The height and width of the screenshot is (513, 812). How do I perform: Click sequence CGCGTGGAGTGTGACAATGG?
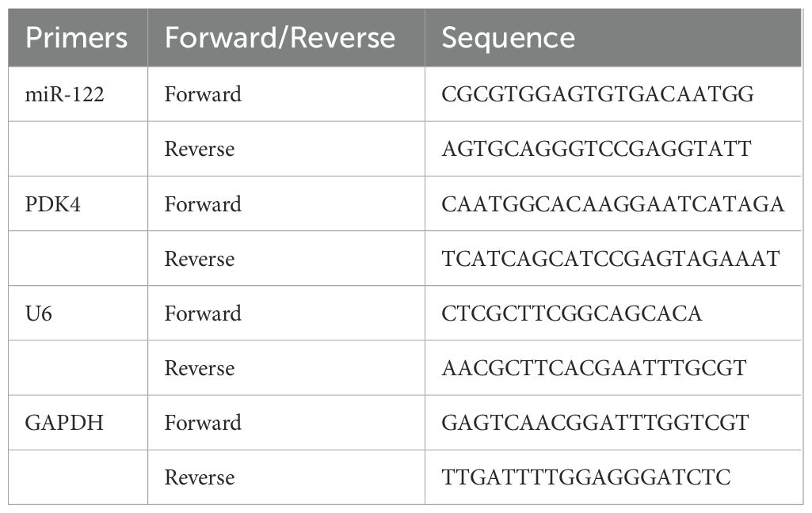[x=597, y=94]
